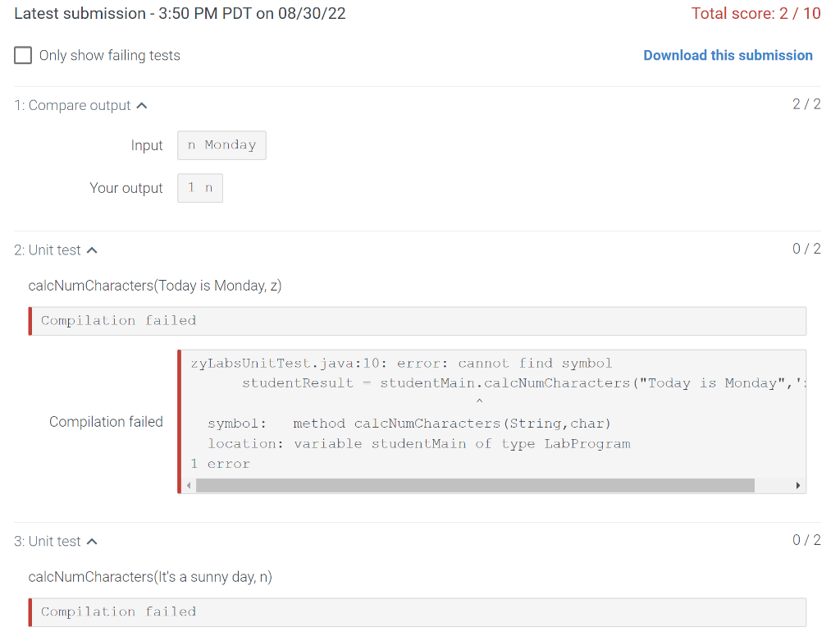Viewport: 840px width, 632px height.
Task: Click the Latest submission timestamp text
Action: (x=180, y=13)
